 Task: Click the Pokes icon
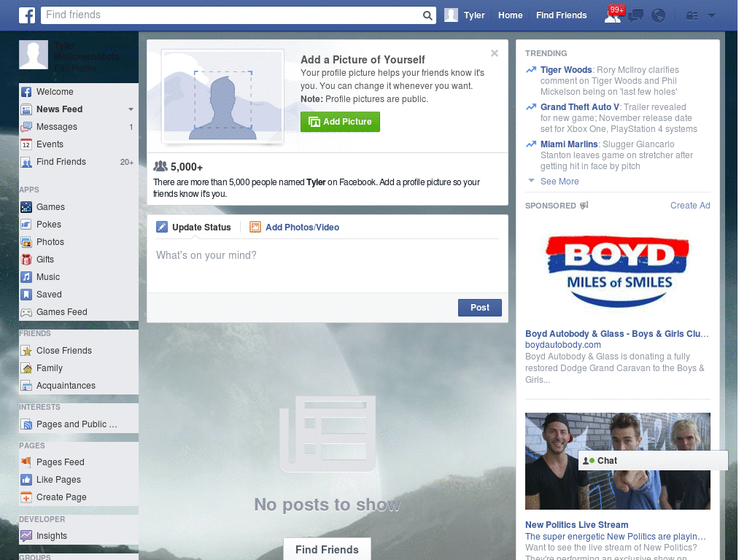(x=26, y=225)
